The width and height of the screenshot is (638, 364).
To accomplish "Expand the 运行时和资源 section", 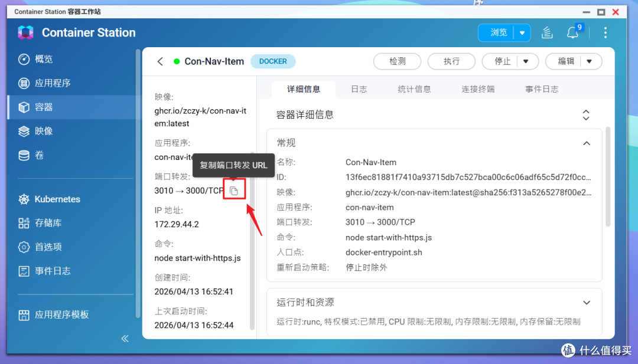I will tap(587, 303).
